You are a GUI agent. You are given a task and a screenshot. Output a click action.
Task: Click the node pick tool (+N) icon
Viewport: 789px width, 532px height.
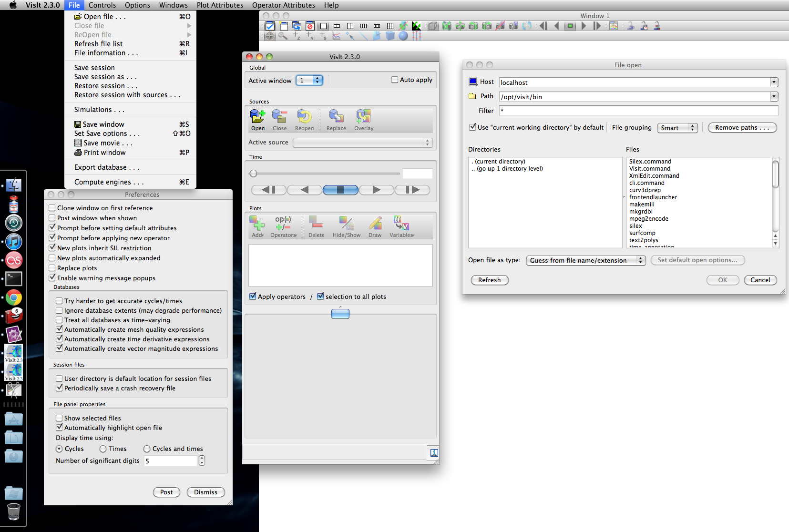click(x=310, y=36)
